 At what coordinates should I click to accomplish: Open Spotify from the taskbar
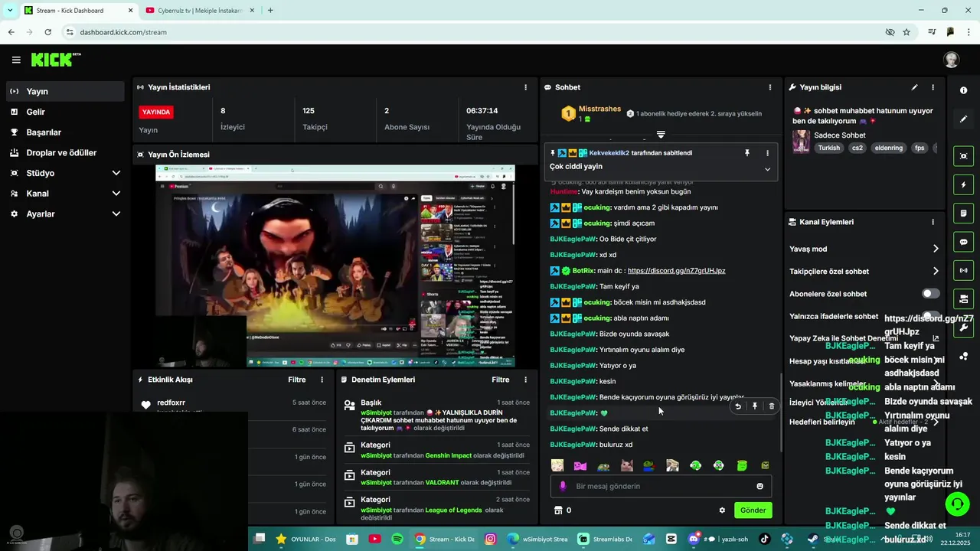[x=397, y=539]
